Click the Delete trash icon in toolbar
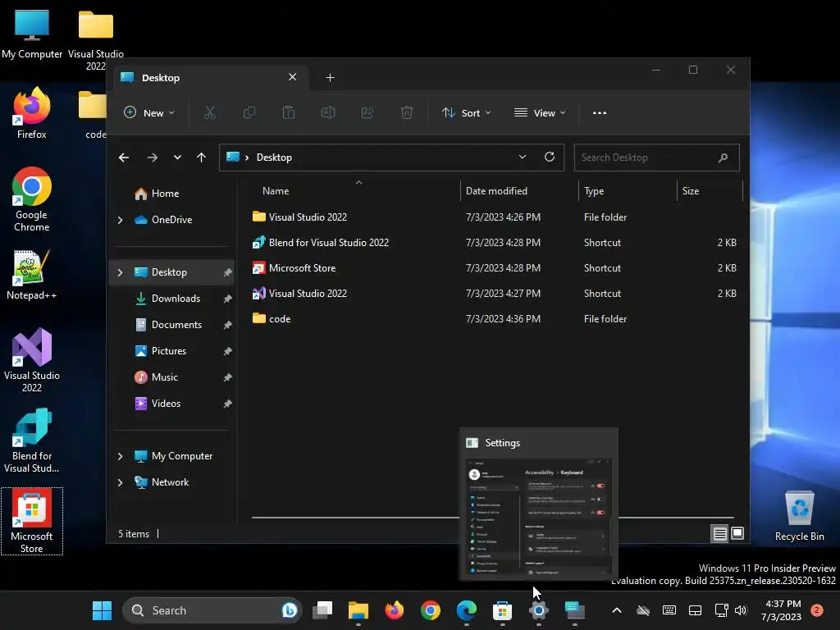Screen dimensions: 840x630 (x=407, y=112)
